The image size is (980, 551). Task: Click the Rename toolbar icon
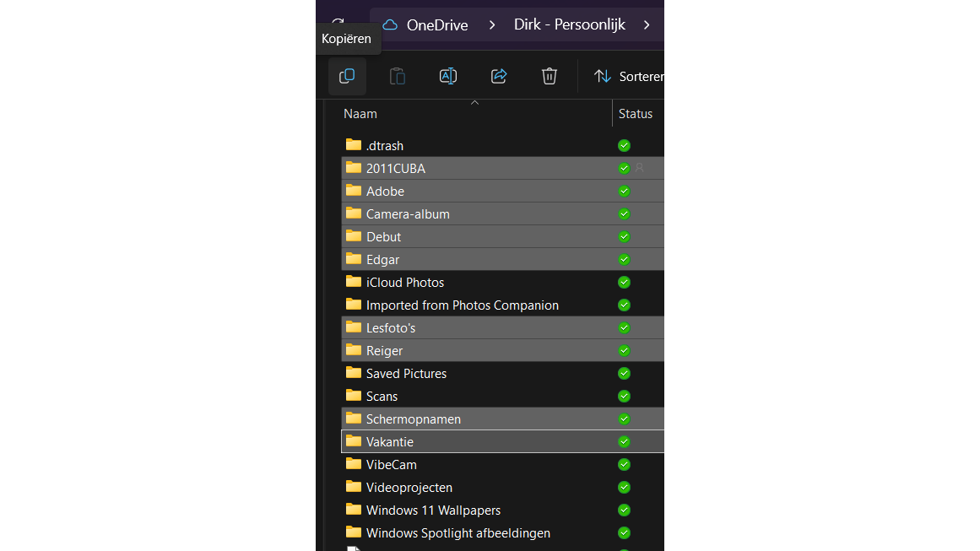tap(448, 76)
